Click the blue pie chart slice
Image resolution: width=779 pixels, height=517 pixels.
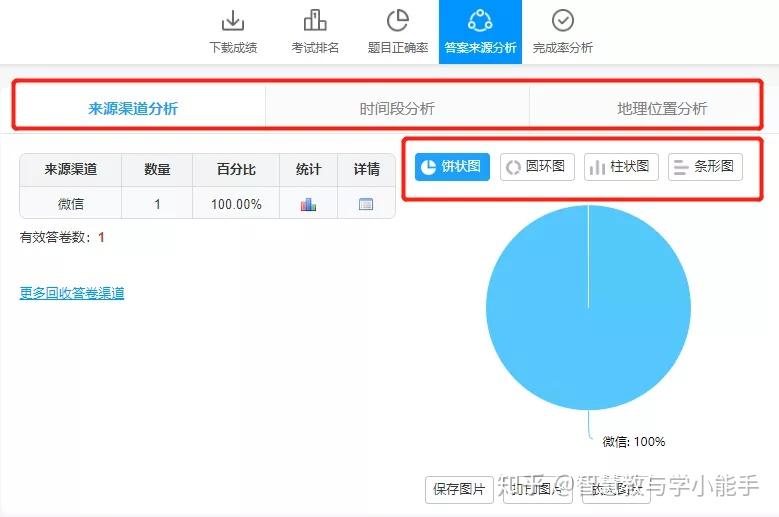[x=588, y=308]
